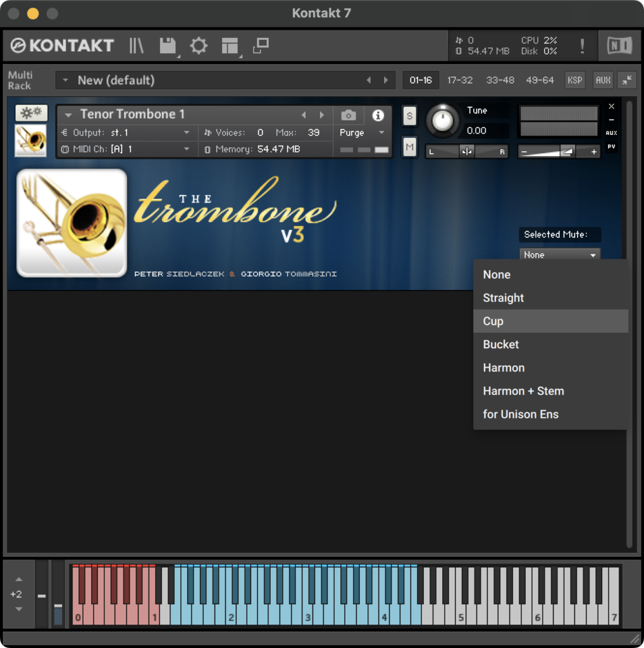644x648 pixels.
Task: Load previous instrument arrow
Action: tap(304, 115)
